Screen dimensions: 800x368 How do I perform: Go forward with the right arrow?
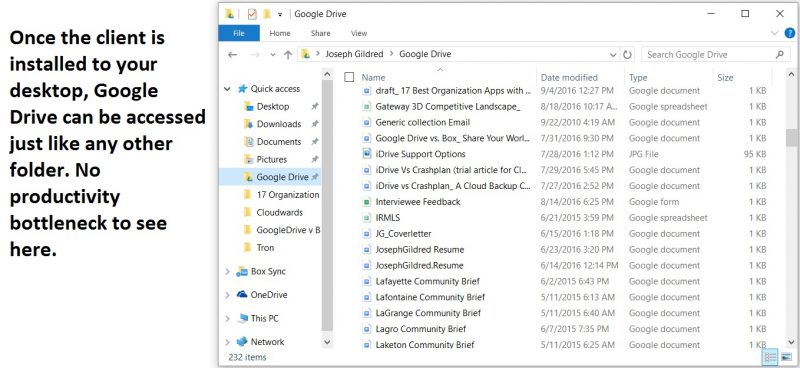coord(256,55)
